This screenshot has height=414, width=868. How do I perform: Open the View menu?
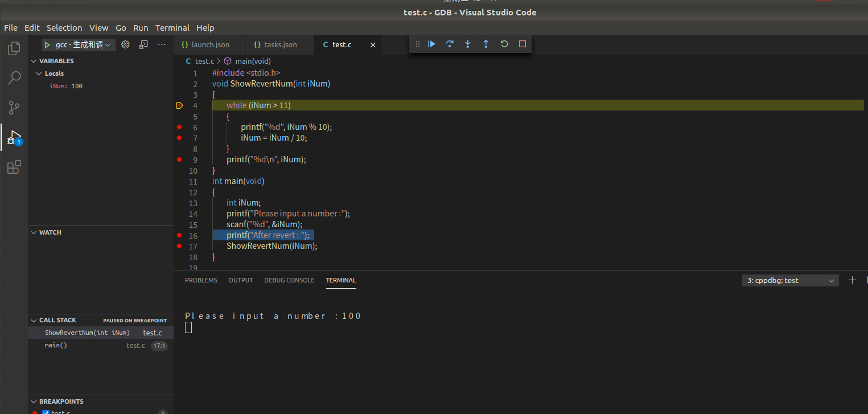click(x=98, y=28)
